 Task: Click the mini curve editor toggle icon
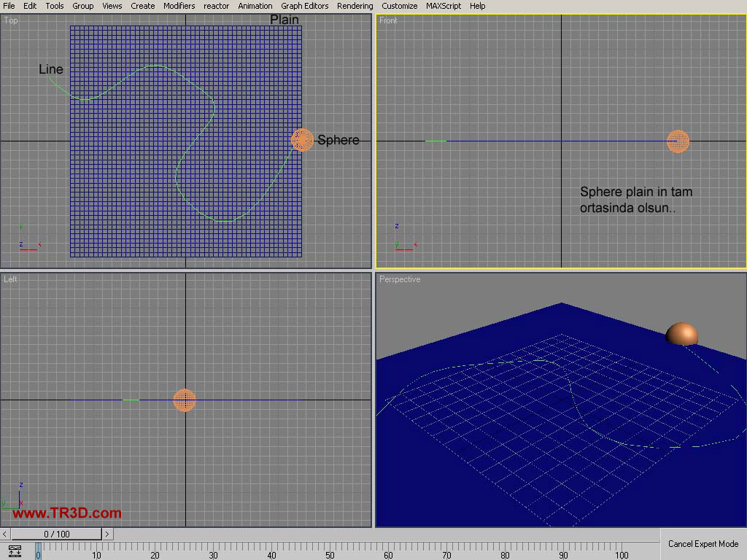point(15,551)
